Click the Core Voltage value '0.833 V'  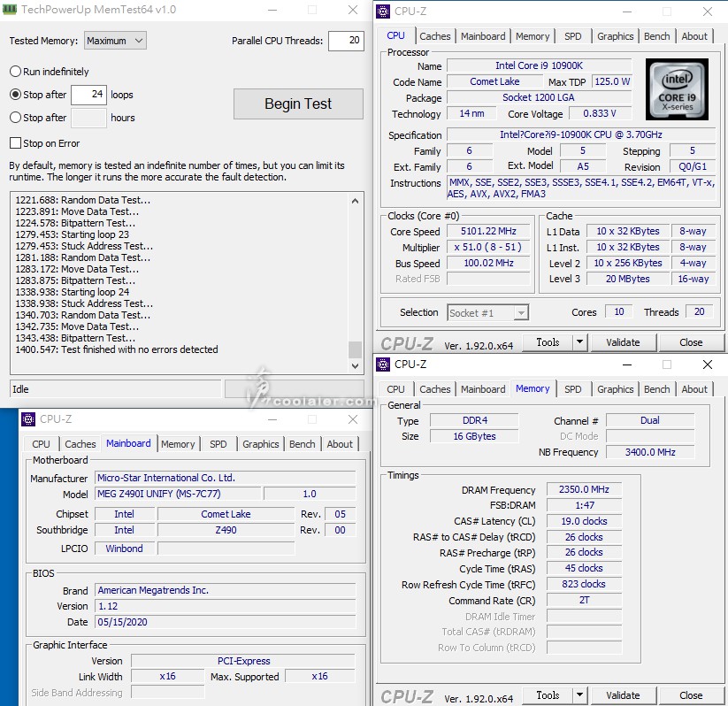600,113
